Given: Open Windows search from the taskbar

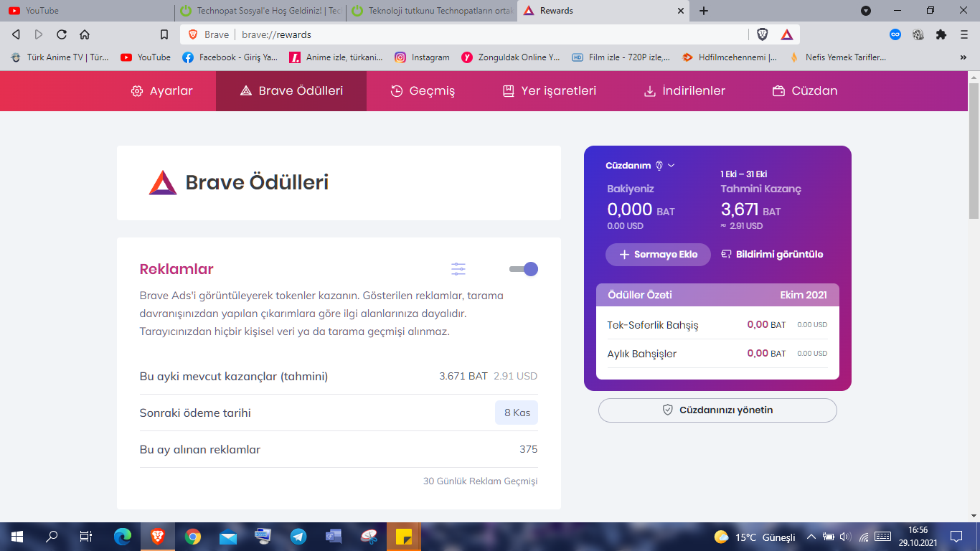Looking at the screenshot, I should point(52,536).
